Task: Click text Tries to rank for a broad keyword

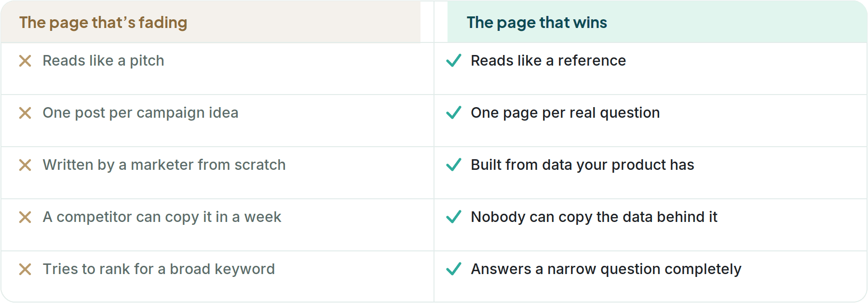Action: point(159,269)
